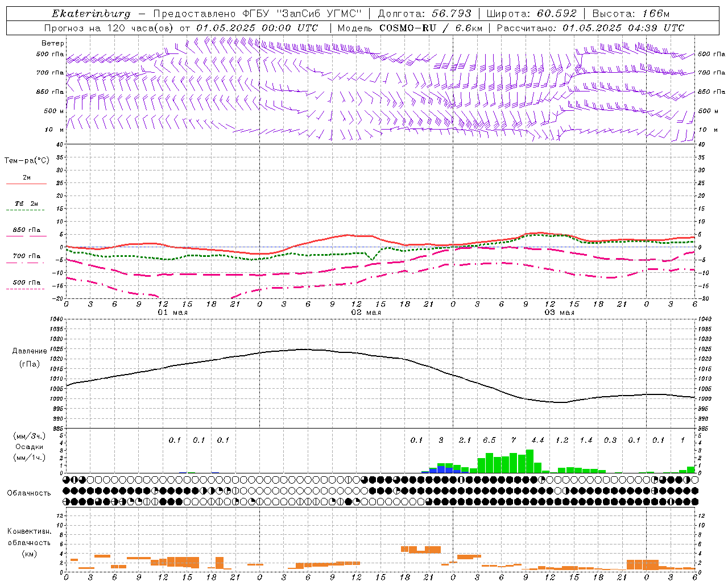Click the 10 м wind level label on the left
Image resolution: width=728 pixels, height=582 pixels.
click(55, 130)
